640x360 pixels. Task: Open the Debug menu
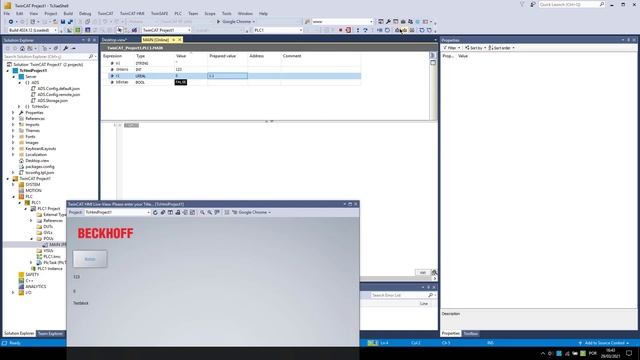click(85, 13)
